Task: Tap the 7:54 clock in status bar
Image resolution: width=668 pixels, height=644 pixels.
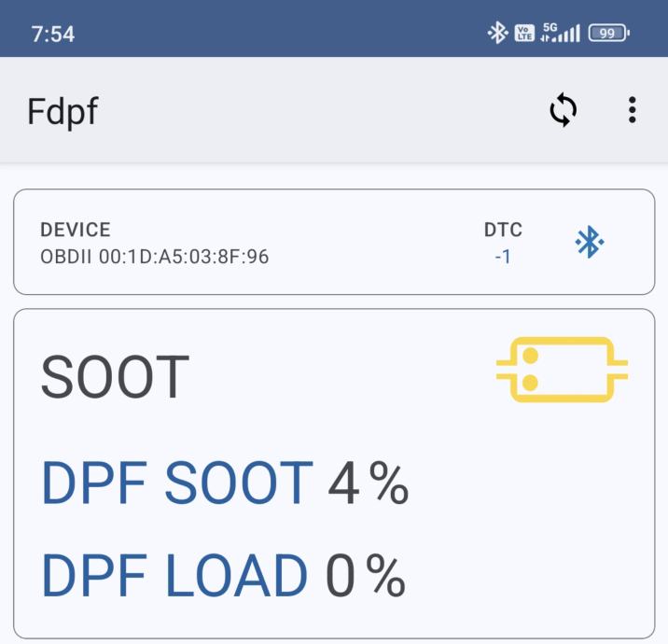Action: point(53,34)
